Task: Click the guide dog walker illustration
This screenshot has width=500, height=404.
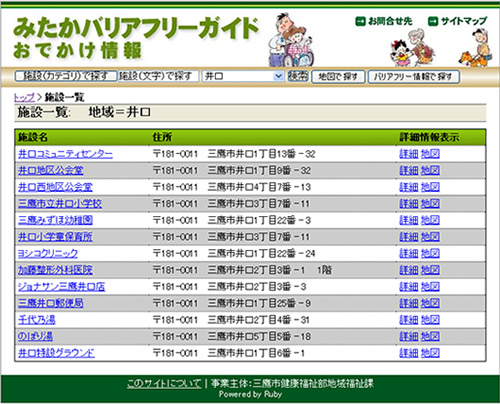Action: point(475,47)
